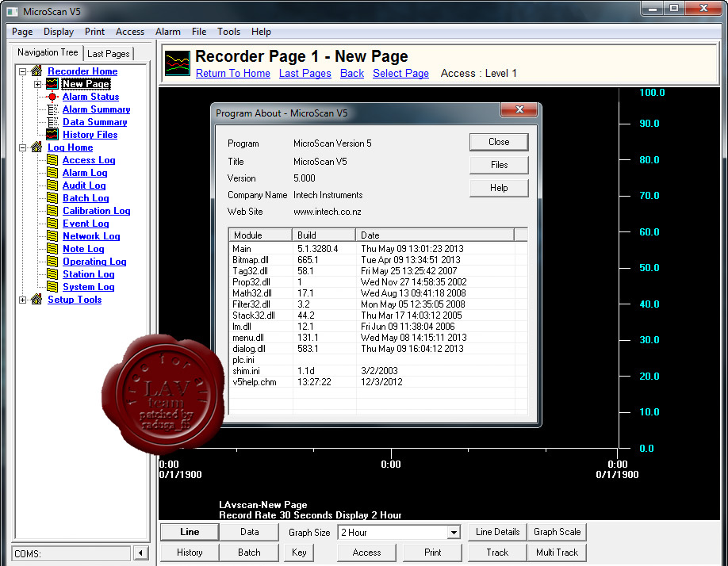Click the Build column header
Viewport: 728px width, 566px height.
[x=324, y=235]
